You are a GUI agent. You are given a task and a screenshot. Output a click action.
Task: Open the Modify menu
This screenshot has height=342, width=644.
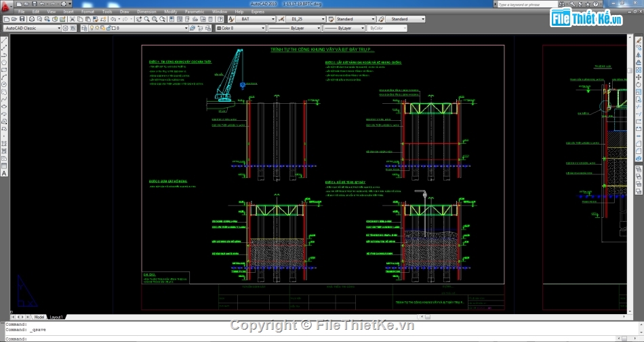pyautogui.click(x=170, y=12)
